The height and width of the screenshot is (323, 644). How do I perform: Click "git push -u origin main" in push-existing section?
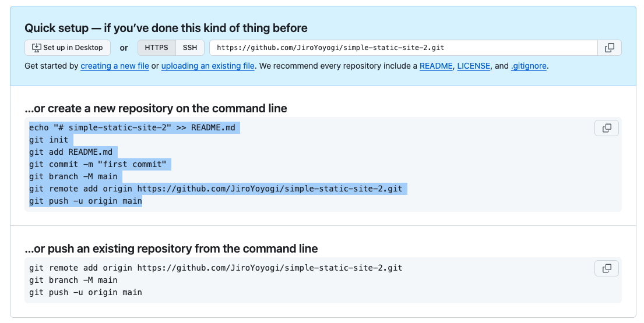(85, 292)
